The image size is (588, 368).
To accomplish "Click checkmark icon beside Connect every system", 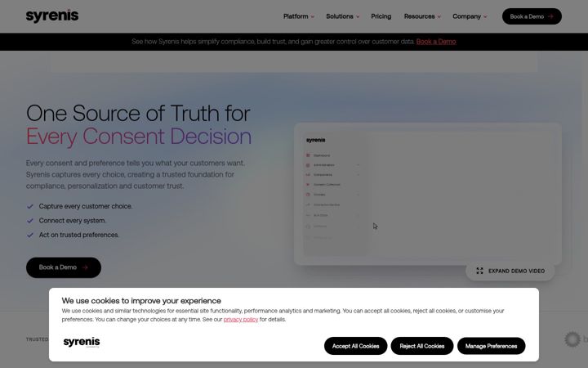I will pos(30,221).
